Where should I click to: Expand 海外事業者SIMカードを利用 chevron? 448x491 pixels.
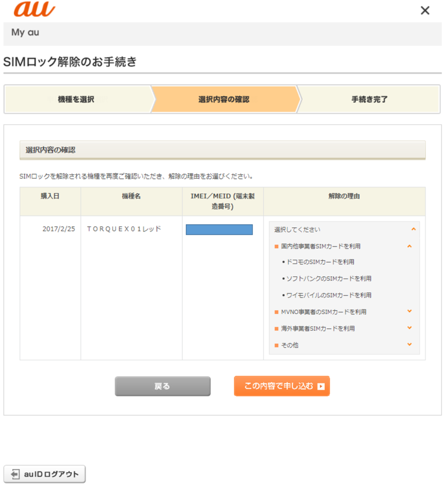click(409, 328)
